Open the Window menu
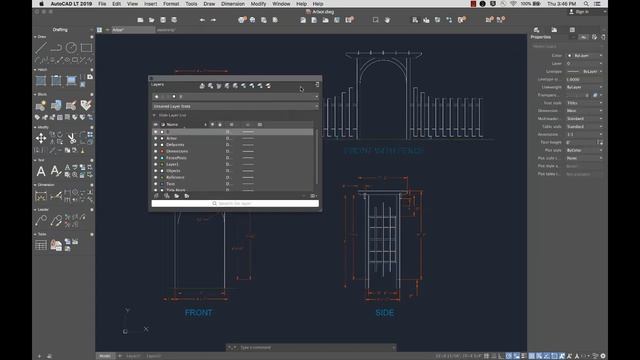 (x=281, y=4)
